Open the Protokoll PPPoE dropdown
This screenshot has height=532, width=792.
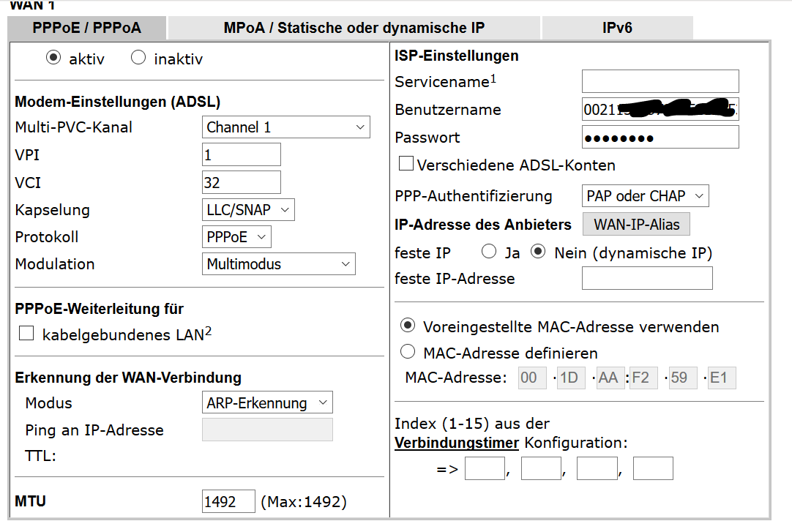coord(236,237)
